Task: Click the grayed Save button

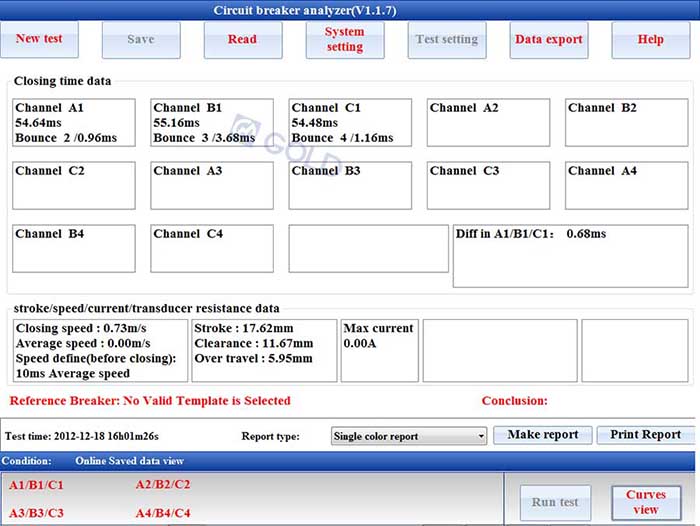Action: coord(141,40)
